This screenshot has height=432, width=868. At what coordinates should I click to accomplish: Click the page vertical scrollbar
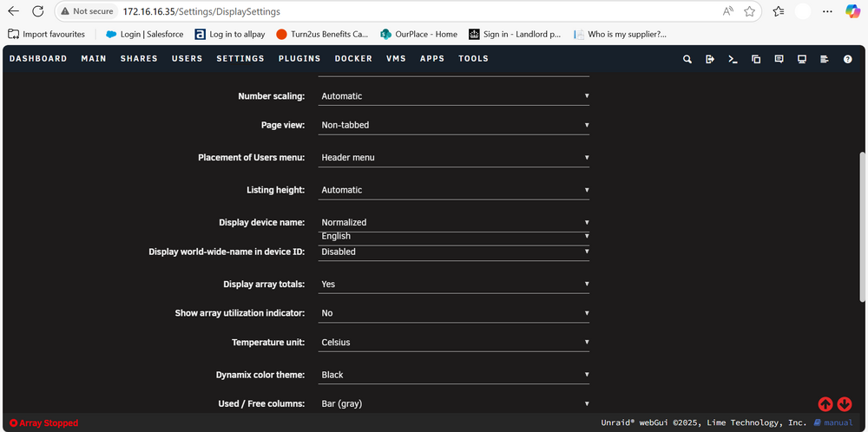862,226
